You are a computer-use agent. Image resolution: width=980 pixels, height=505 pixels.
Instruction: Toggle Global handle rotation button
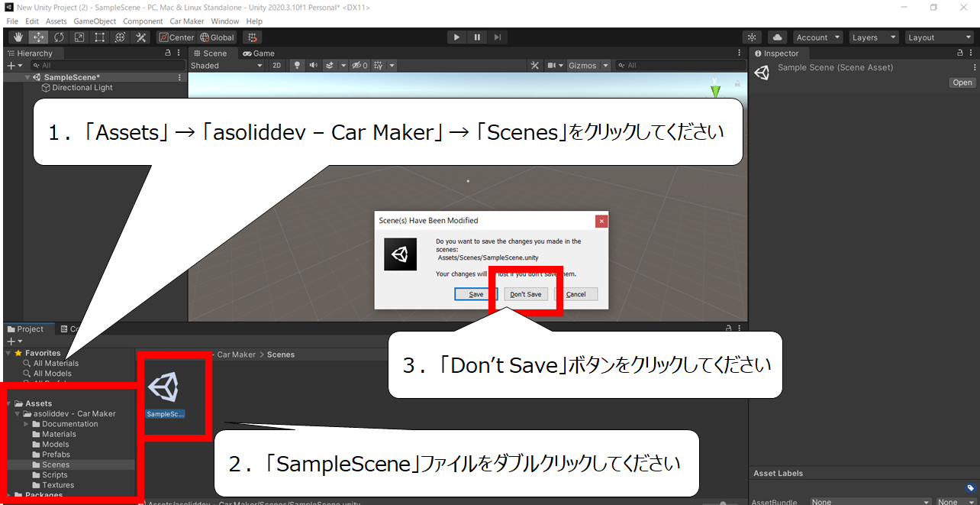point(218,37)
